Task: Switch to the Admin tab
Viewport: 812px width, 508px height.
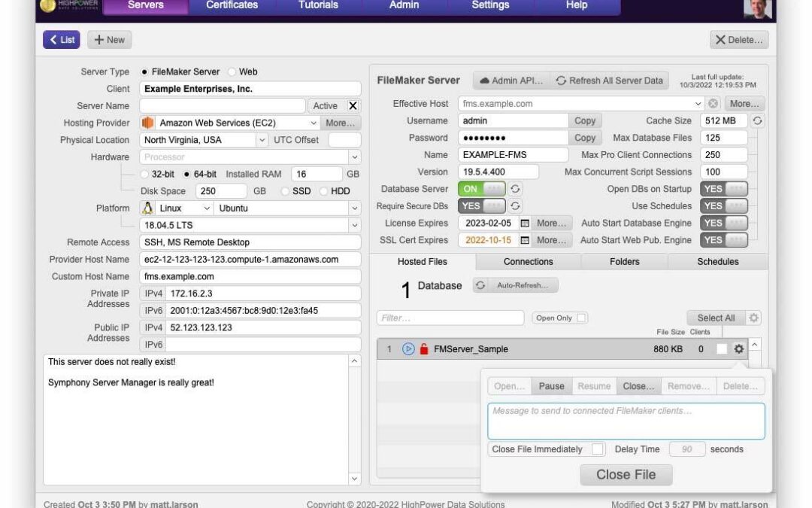Action: coord(404,6)
